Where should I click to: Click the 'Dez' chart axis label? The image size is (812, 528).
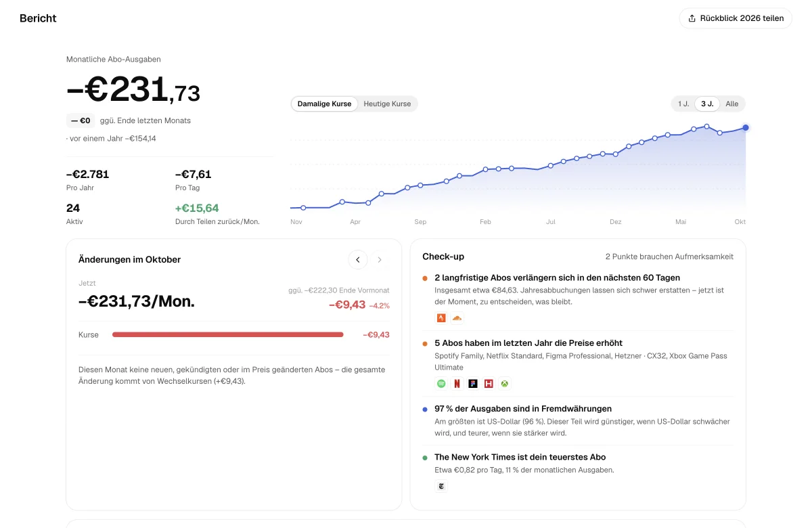coord(616,222)
